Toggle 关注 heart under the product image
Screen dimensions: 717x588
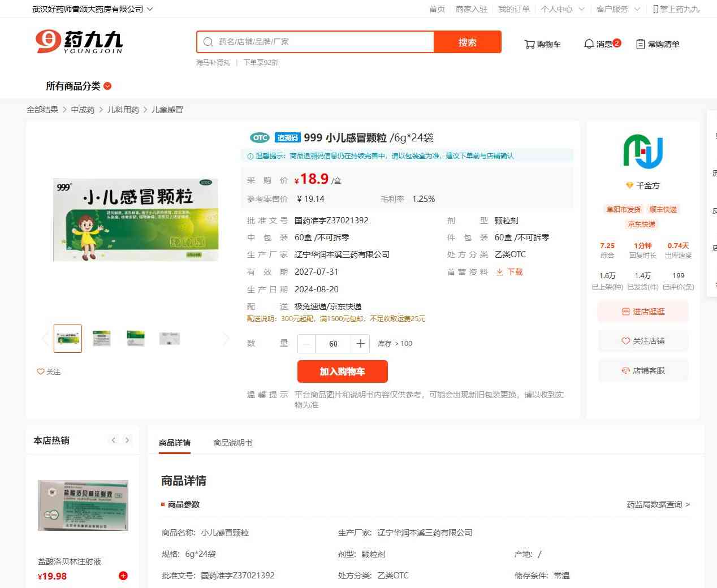click(49, 371)
